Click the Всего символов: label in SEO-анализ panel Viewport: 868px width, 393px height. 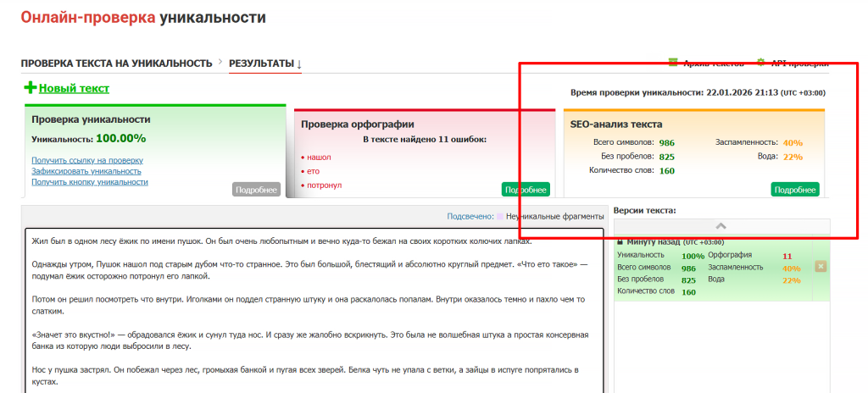point(623,142)
